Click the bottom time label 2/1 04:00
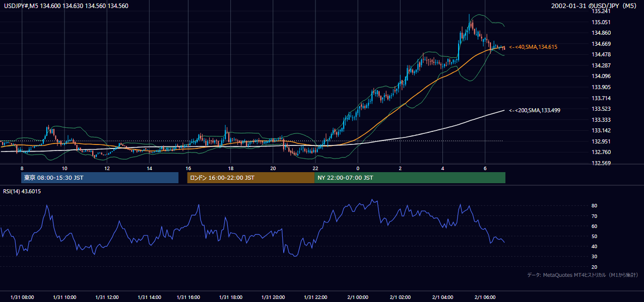 click(442, 297)
